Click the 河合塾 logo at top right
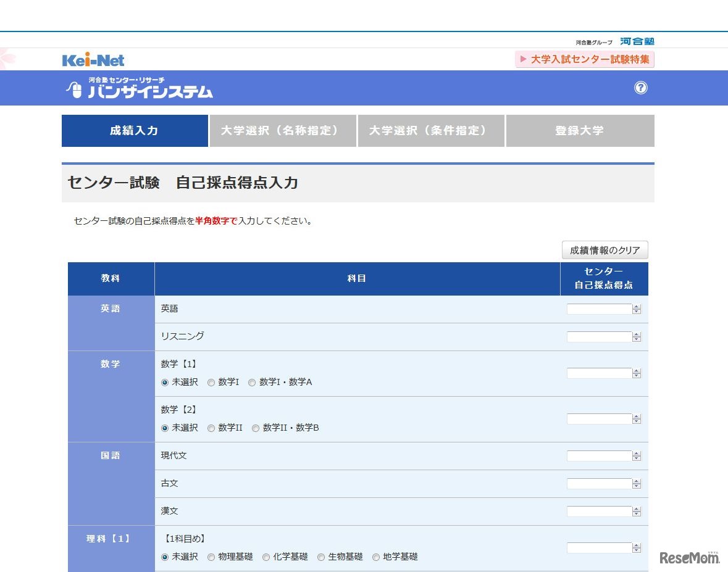Viewport: 728px width, 572px height. 637,41
